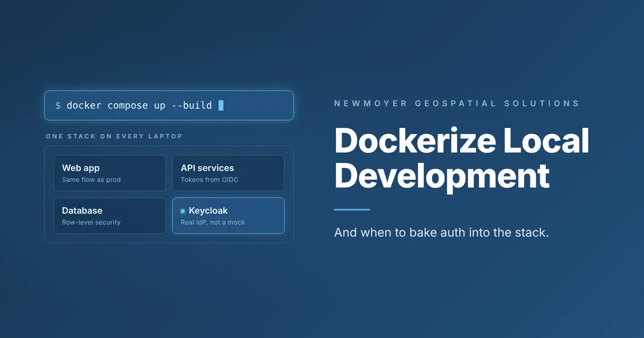
Task: Click the dollar sign prompt symbol
Action: [x=58, y=105]
